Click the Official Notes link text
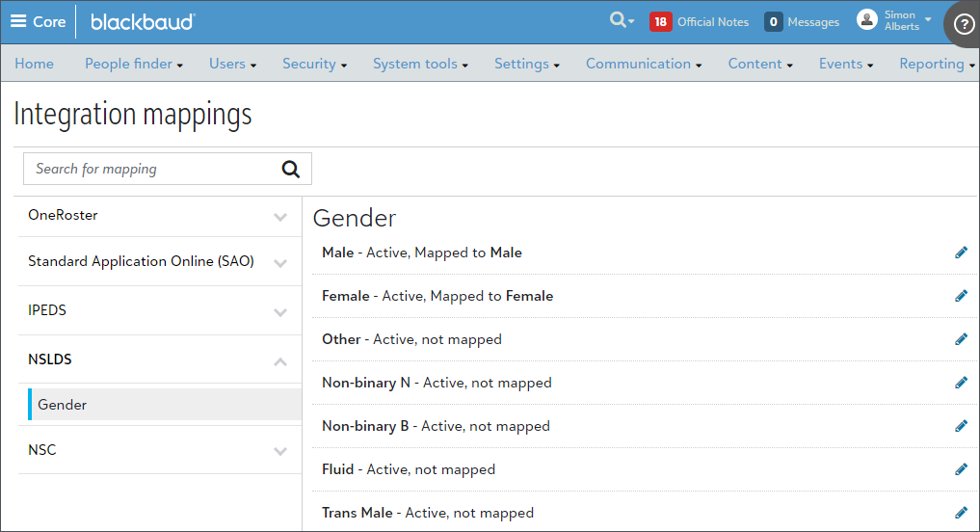The height and width of the screenshot is (532, 980). (x=713, y=22)
